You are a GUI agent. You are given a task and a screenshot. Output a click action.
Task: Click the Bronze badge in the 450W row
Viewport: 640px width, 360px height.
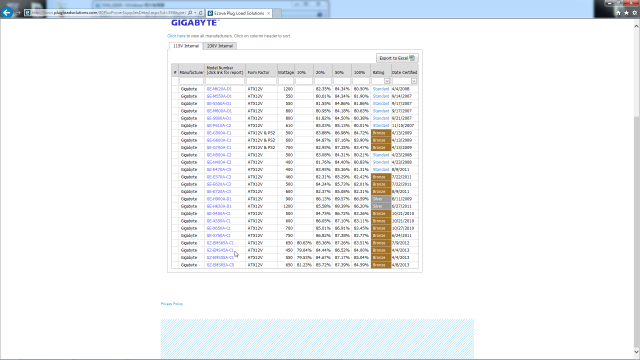(x=381, y=250)
